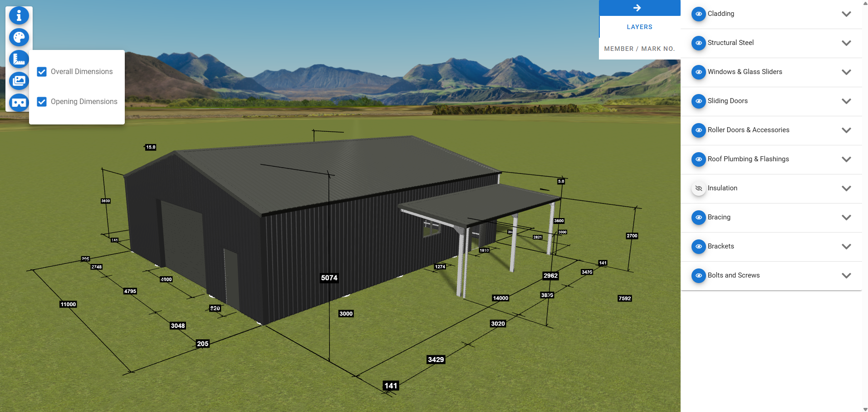This screenshot has height=412, width=868.
Task: Hide the Structural Steel layer
Action: (x=698, y=43)
